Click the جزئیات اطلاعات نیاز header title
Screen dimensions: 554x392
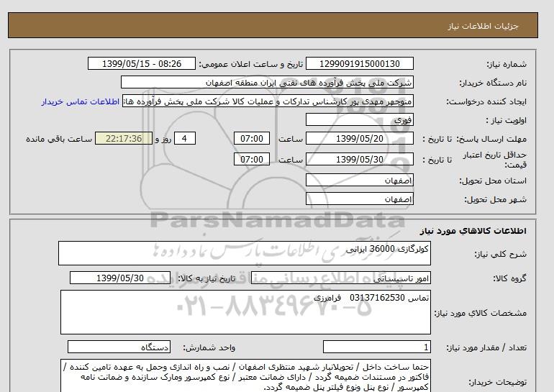pyautogui.click(x=483, y=26)
